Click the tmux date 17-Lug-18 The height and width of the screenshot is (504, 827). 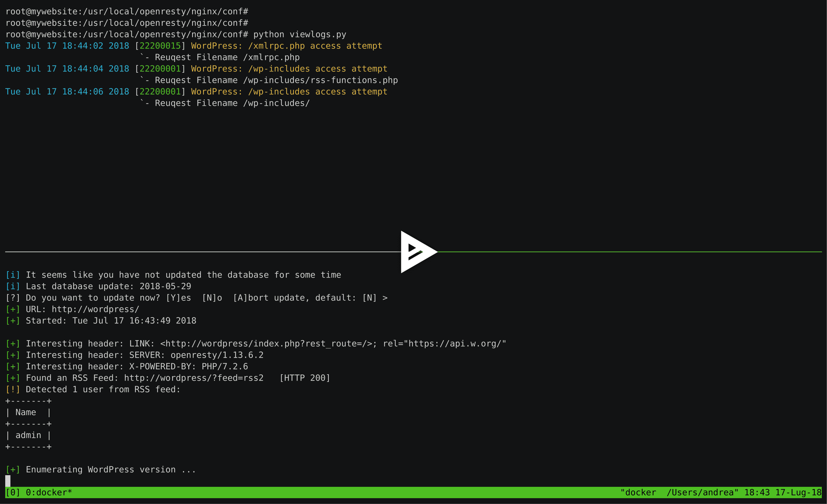pyautogui.click(x=798, y=492)
